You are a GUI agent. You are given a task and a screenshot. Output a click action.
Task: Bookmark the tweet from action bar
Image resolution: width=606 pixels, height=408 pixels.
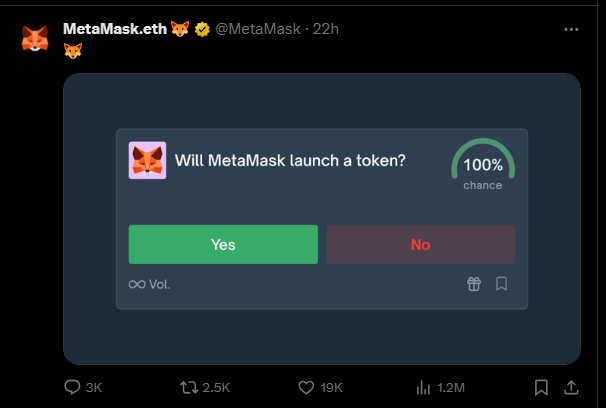(541, 387)
